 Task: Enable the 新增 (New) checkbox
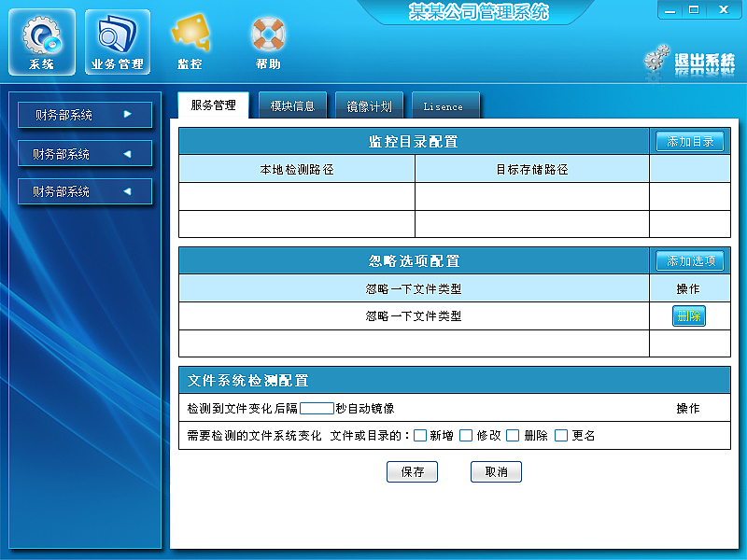[419, 435]
